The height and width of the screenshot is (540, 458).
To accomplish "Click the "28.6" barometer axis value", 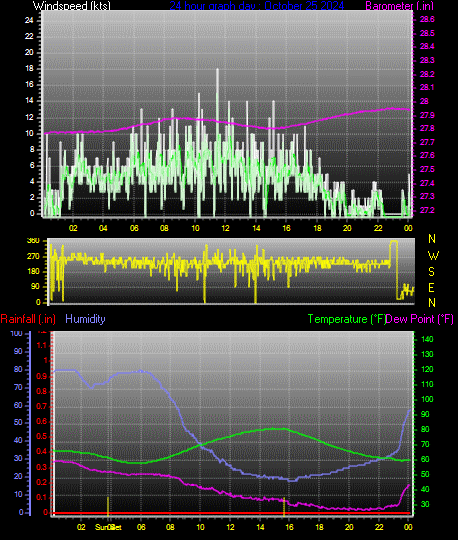I will (x=427, y=19).
